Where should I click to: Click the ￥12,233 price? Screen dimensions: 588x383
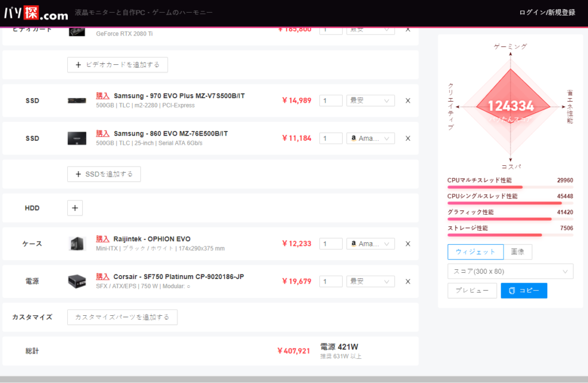point(297,244)
